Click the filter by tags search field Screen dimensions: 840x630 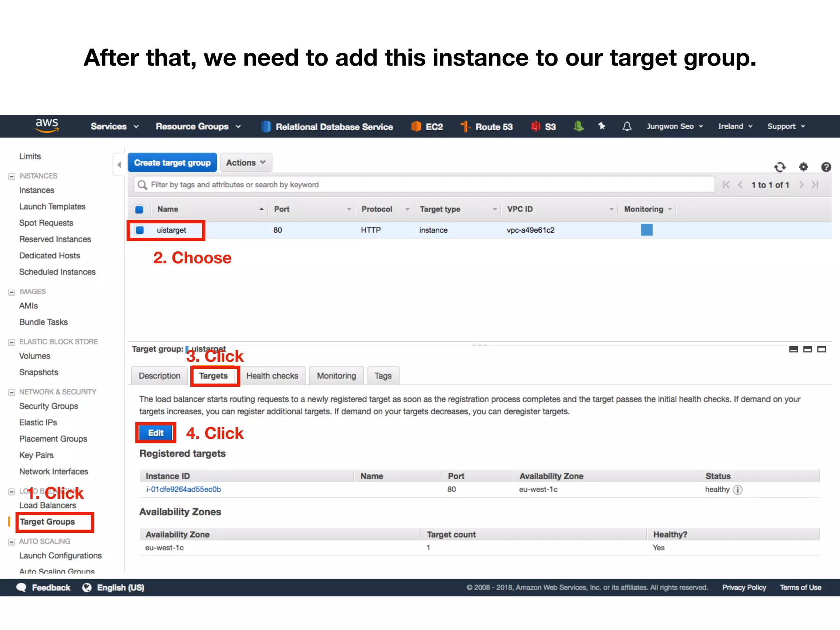coord(424,185)
